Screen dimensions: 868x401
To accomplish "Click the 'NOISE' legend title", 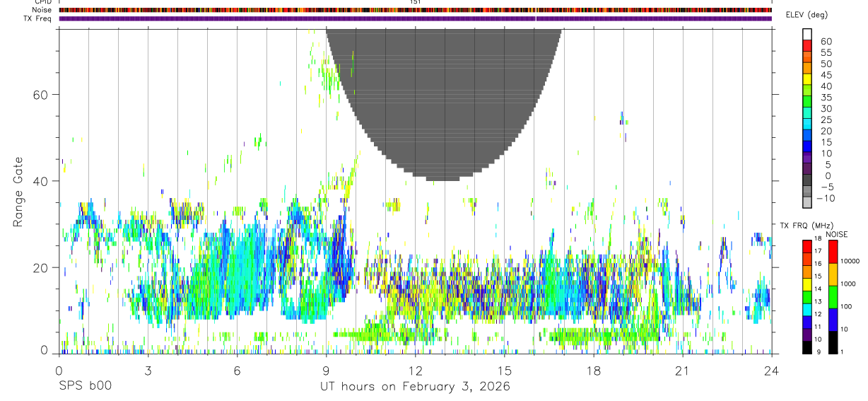I will click(x=836, y=234).
